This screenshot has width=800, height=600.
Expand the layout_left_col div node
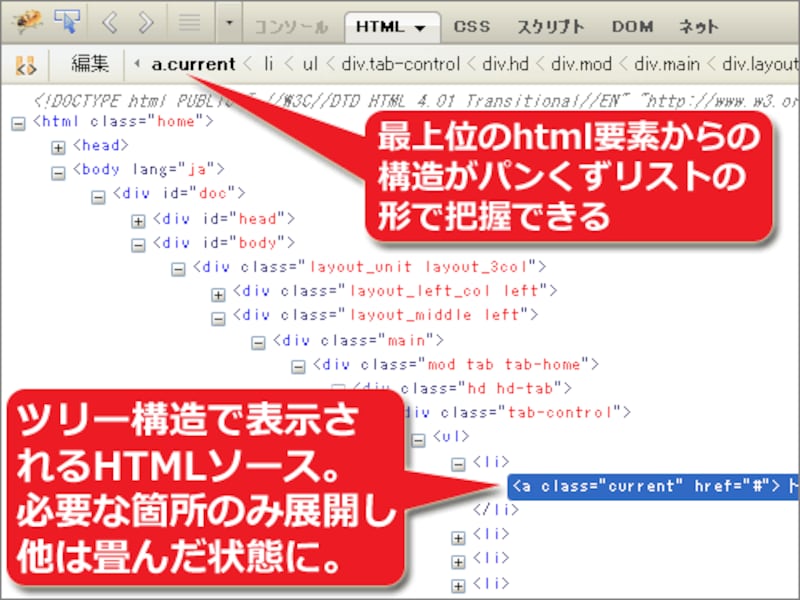click(x=218, y=292)
